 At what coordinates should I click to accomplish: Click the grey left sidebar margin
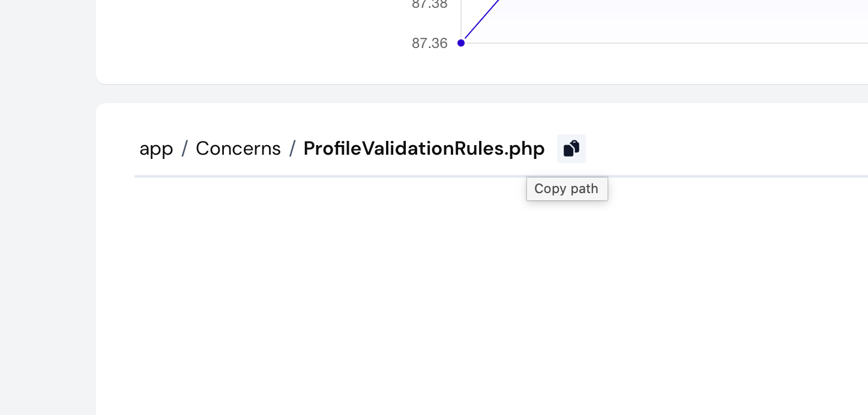point(48,207)
